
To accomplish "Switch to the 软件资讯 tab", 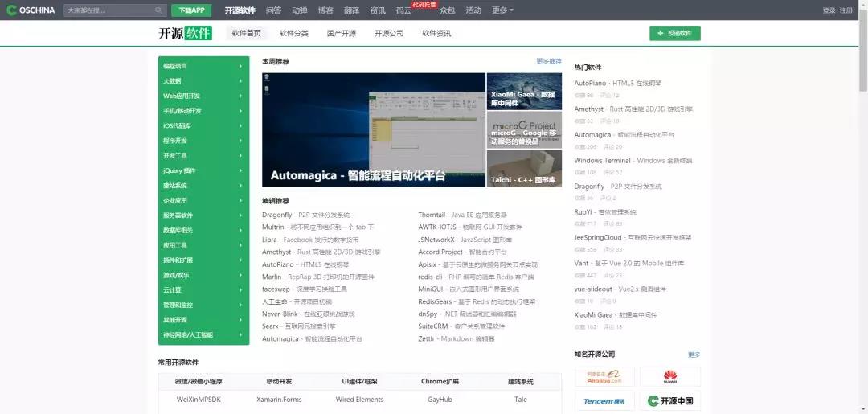I will tap(436, 33).
